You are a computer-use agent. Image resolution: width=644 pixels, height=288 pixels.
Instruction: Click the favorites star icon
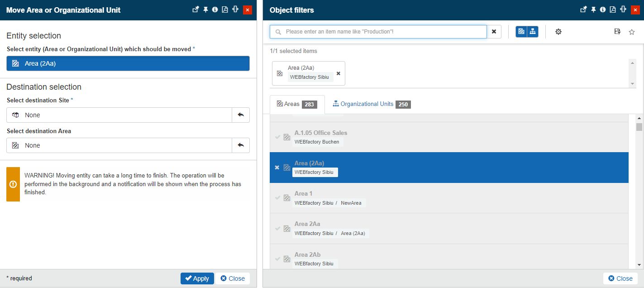pyautogui.click(x=632, y=32)
